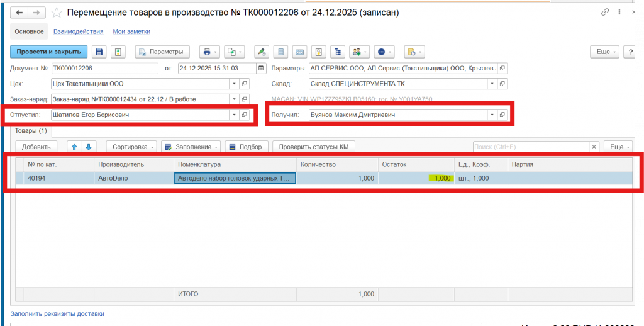This screenshot has height=326, width=644.
Task: Clear the table search with X button
Action: pyautogui.click(x=594, y=147)
